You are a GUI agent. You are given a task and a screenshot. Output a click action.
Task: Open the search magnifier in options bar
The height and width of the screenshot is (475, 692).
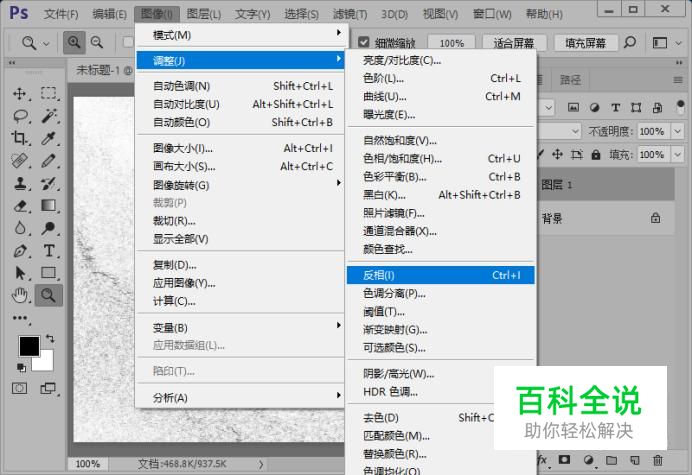tap(630, 43)
